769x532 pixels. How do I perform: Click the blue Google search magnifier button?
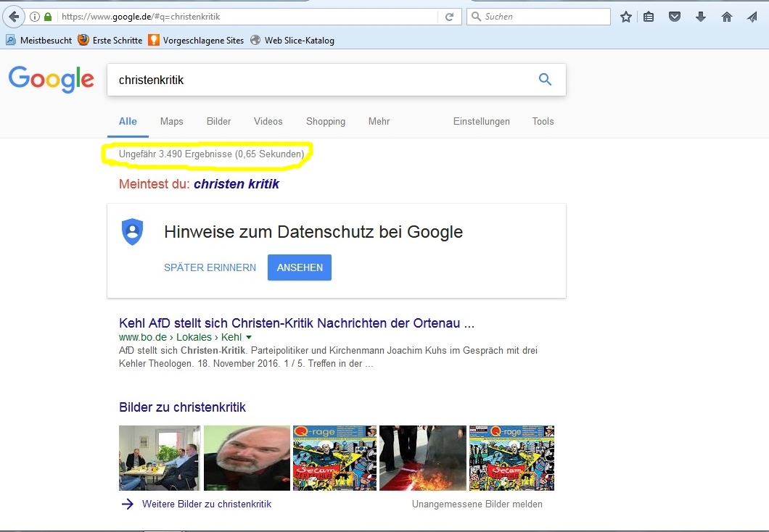pyautogui.click(x=545, y=79)
